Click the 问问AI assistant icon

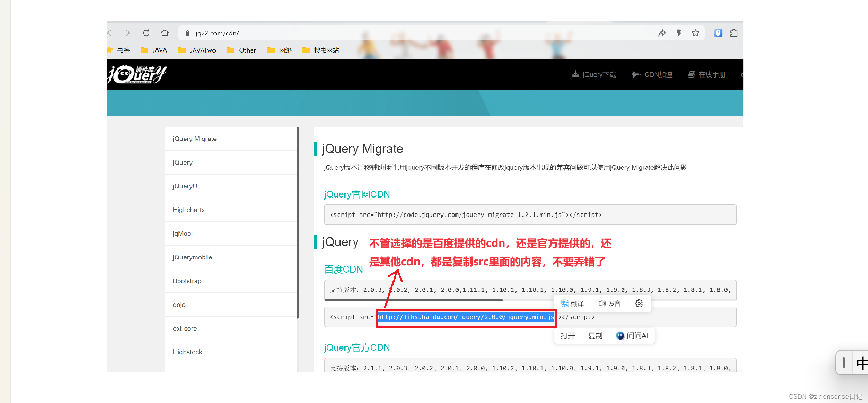[x=620, y=336]
